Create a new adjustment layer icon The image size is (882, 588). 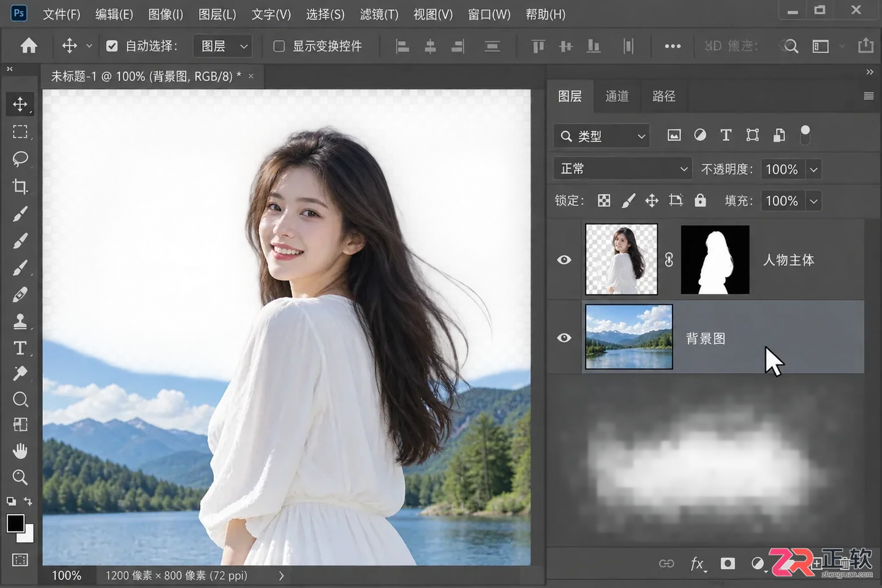coord(758,563)
